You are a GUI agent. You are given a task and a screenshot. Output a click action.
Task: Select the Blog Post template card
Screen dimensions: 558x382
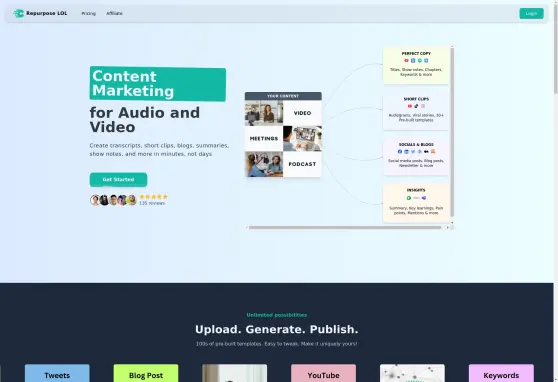click(146, 373)
